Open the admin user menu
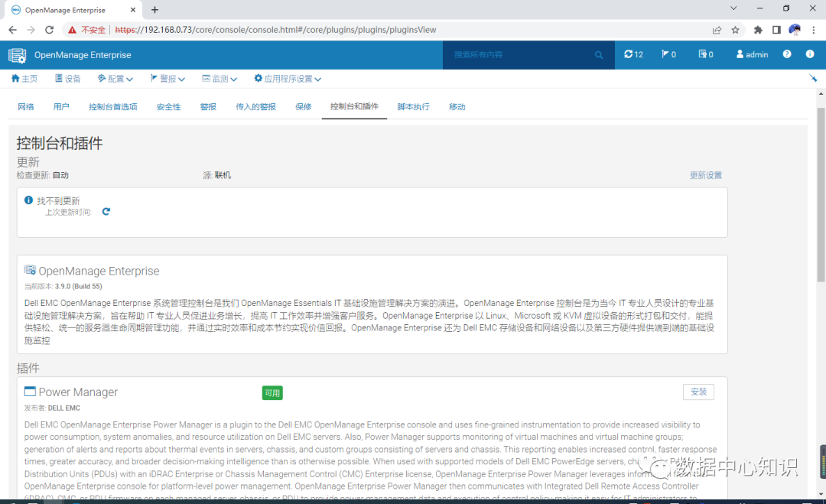Screen dimensions: 826x504 click(x=753, y=54)
